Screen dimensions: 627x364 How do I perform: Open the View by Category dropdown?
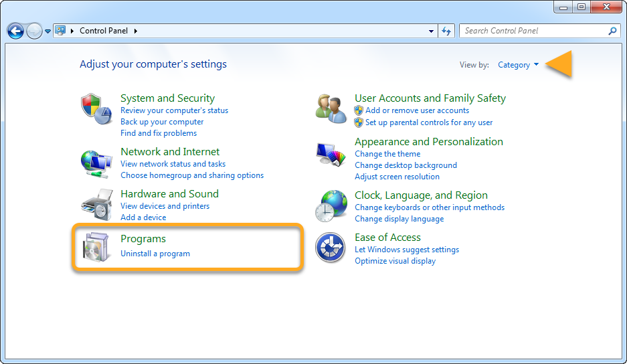[x=518, y=65]
